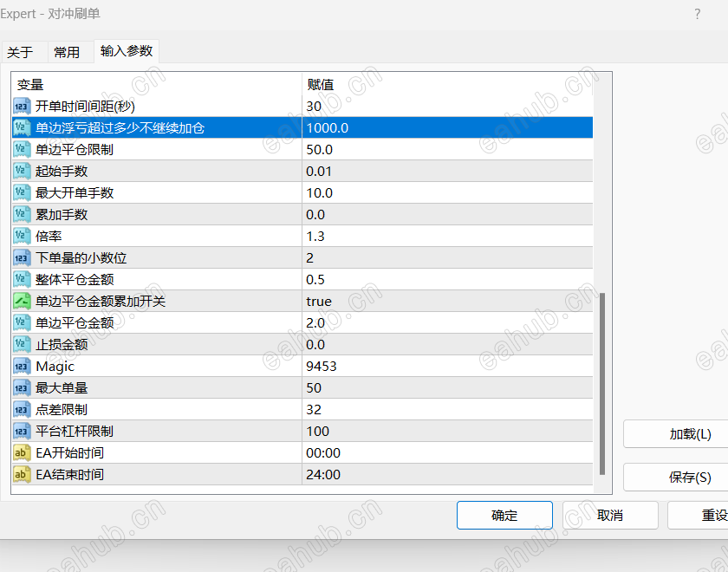Viewport: 728px width, 572px height.
Task: Edit the 点差限制 value 32
Action: coord(447,409)
